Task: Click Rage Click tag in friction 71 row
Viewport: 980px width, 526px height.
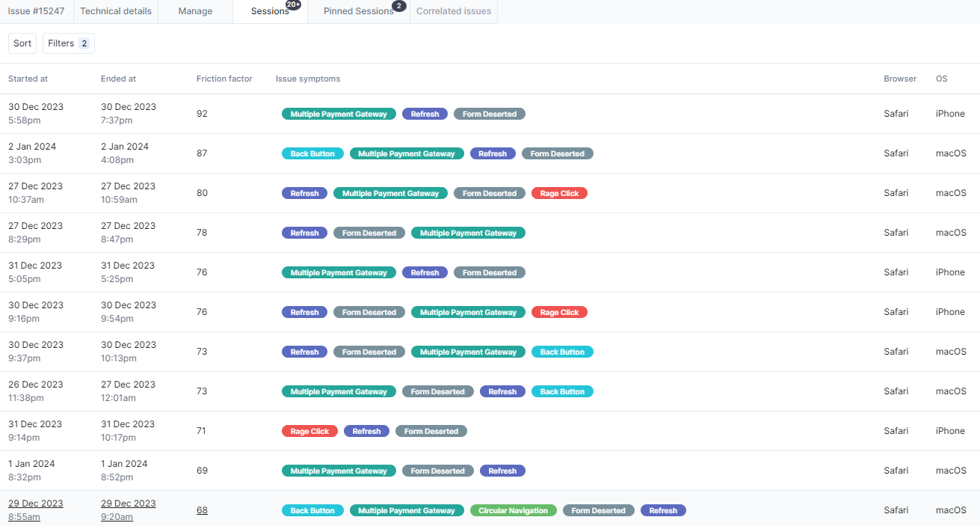Action: tap(310, 431)
